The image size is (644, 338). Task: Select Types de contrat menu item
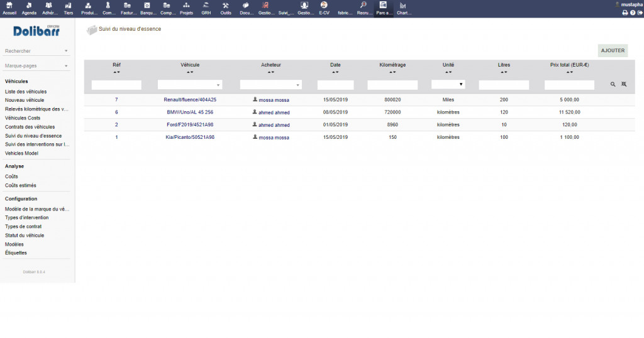[x=23, y=226]
